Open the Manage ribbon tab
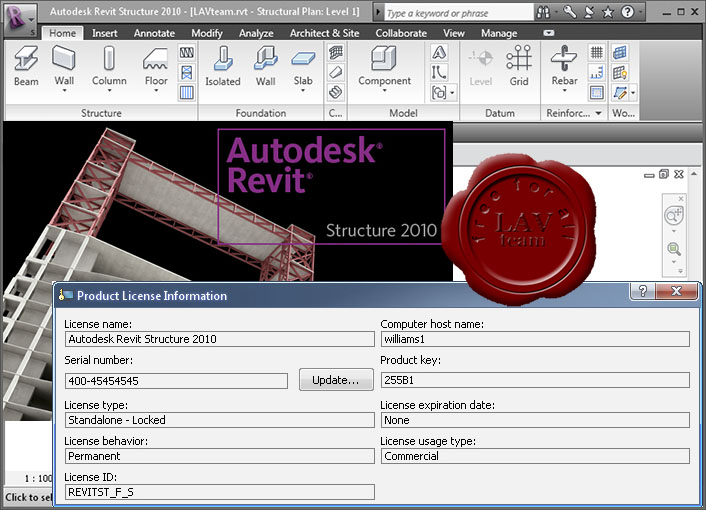The width and height of the screenshot is (706, 510). [499, 33]
